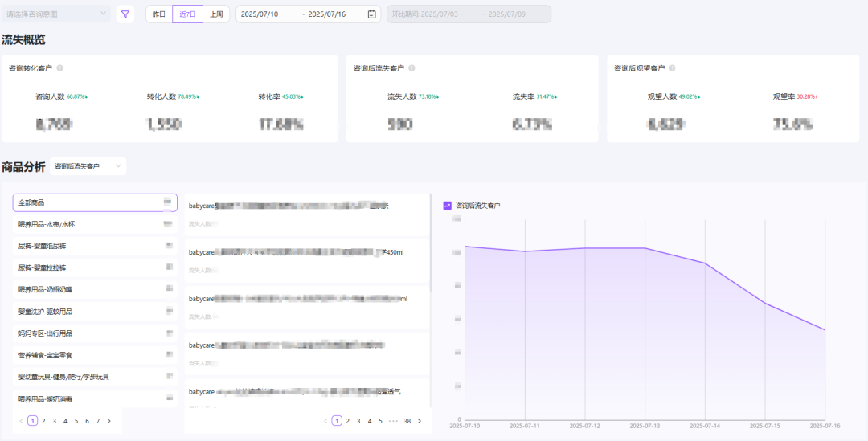Viewport: 868px width, 441px height.
Task: Open the 请选择咨询意图 dropdown
Action: point(56,14)
